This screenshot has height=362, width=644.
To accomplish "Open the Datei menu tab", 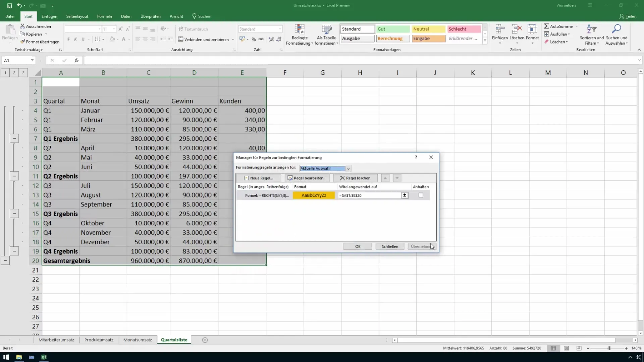I will click(10, 16).
